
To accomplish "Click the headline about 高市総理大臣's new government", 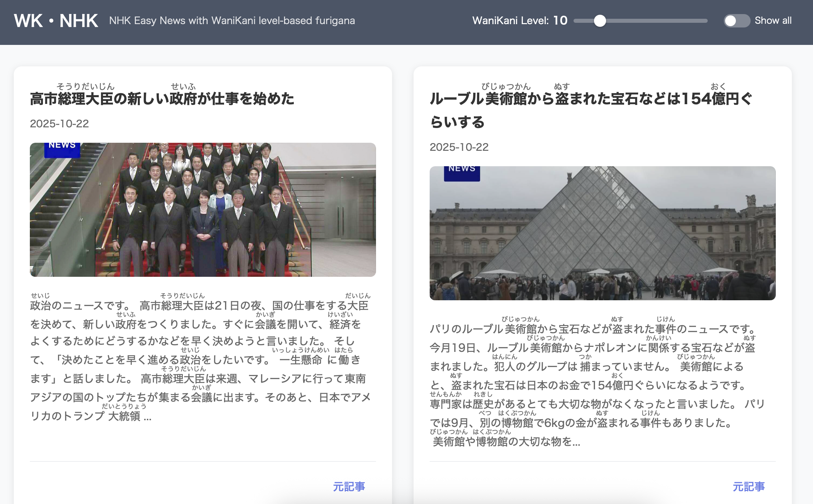I will coord(162,99).
